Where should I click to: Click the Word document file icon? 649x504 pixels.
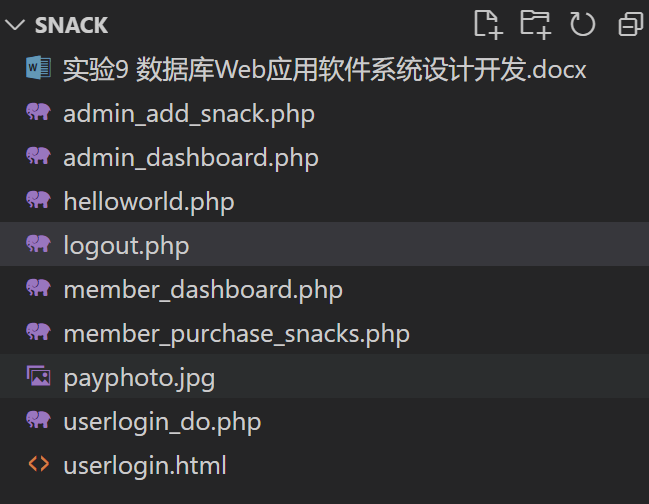(x=38, y=68)
